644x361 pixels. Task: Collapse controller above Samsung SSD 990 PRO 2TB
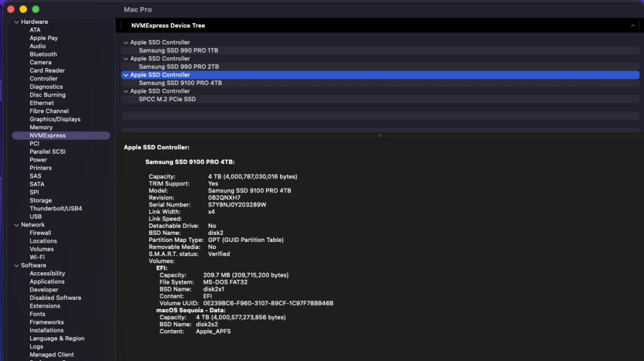(x=126, y=59)
